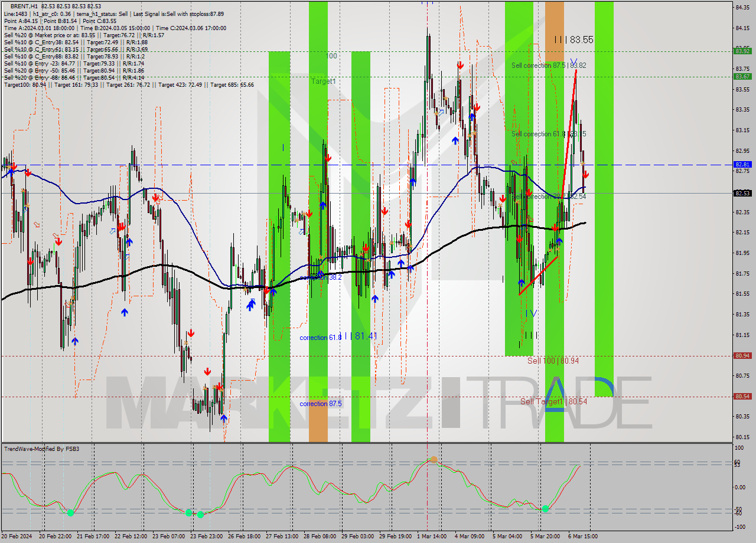This screenshot has width=756, height=543.
Task: Click the '23 Feb 23:00' time axis label
Action: point(207,537)
